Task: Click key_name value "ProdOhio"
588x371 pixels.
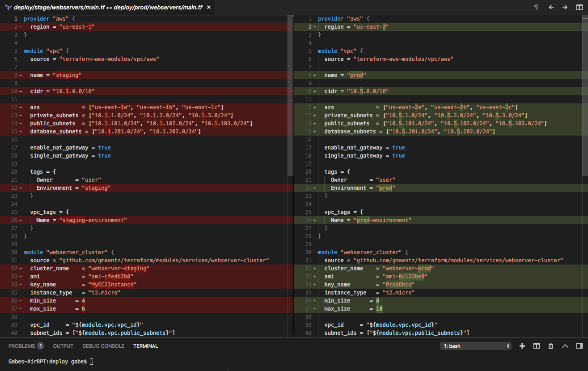Action: [398, 285]
